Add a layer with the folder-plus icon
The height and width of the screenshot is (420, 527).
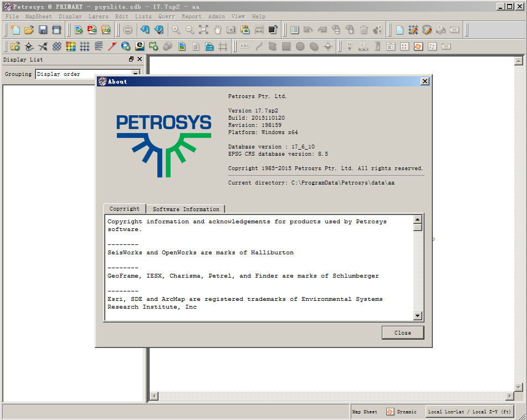pyautogui.click(x=15, y=47)
